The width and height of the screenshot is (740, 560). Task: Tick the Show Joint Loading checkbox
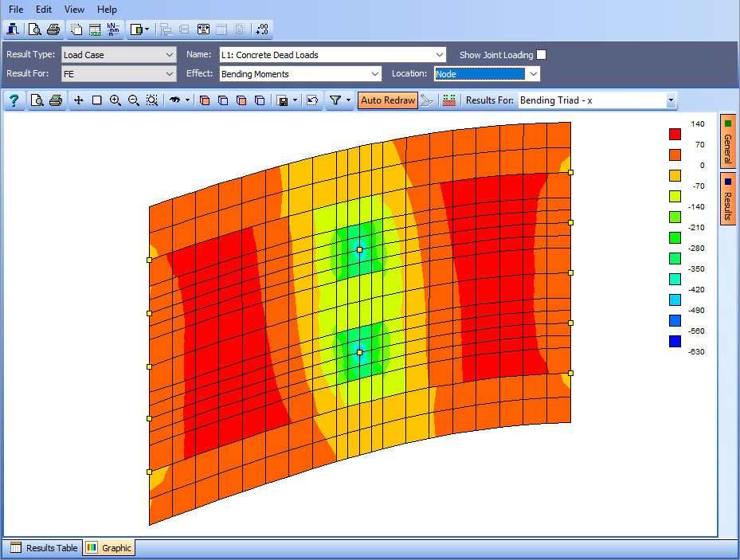(x=542, y=55)
